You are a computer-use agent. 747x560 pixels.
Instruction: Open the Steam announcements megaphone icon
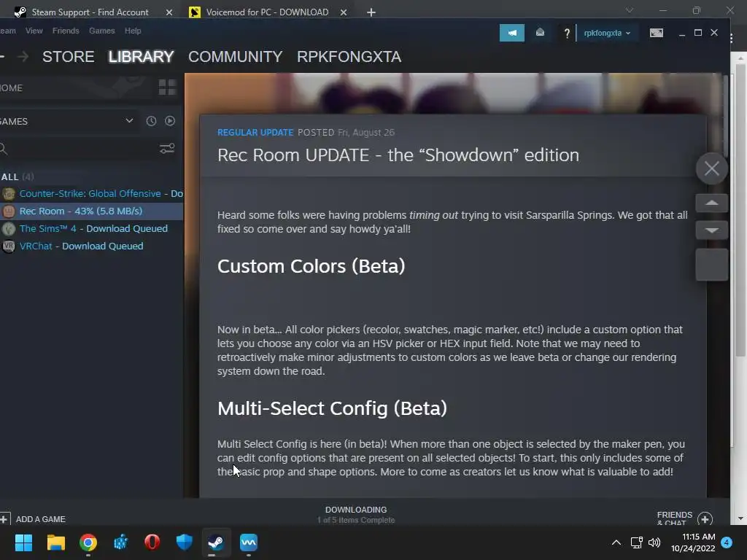tap(511, 33)
